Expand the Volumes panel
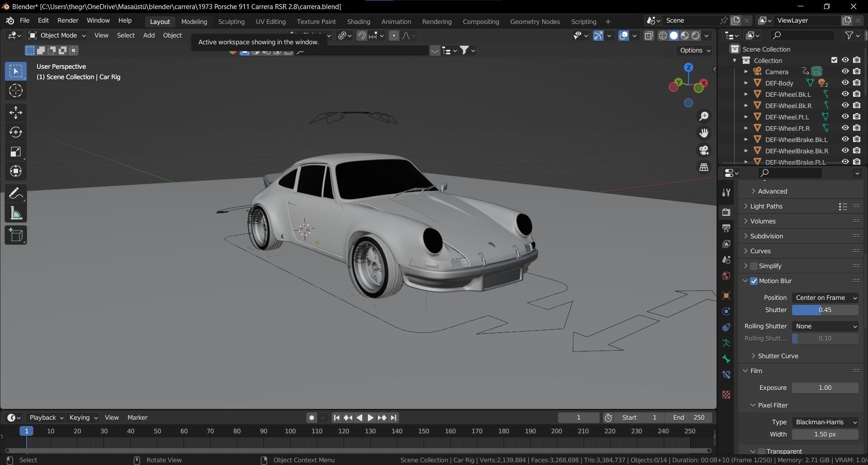Image resolution: width=868 pixels, height=465 pixels. tap(746, 221)
